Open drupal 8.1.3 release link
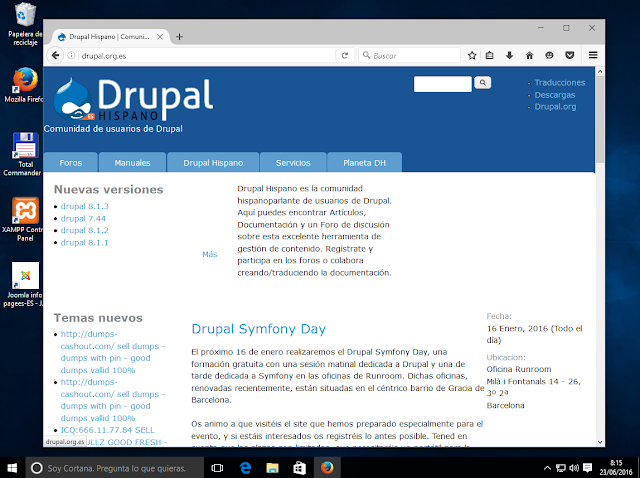 click(84, 206)
